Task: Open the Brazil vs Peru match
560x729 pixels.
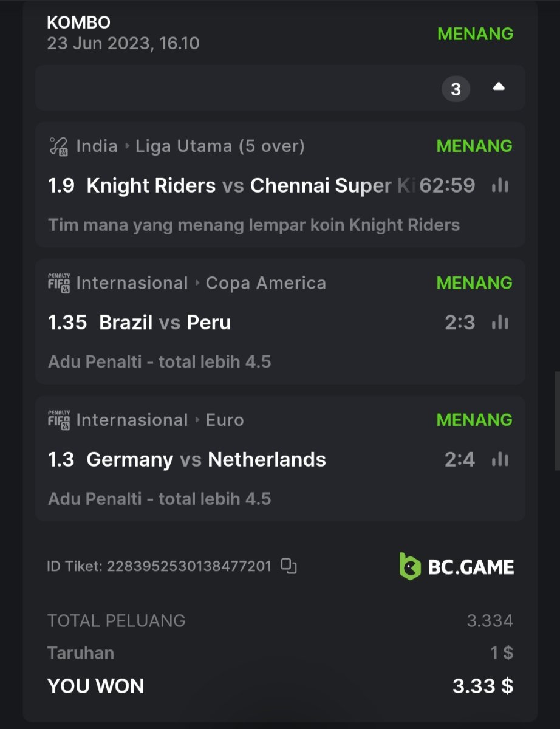Action: pyautogui.click(x=165, y=323)
